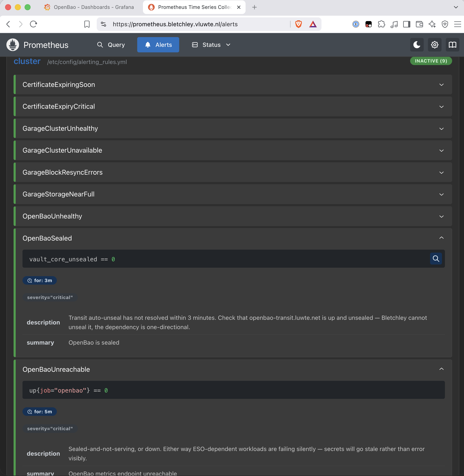Go to Query page
Image resolution: width=464 pixels, height=476 pixels.
click(111, 45)
